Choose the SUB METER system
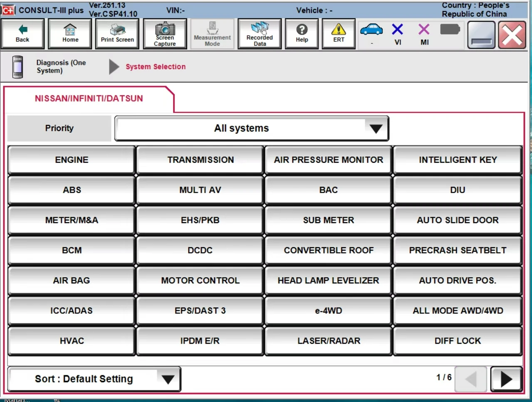The width and height of the screenshot is (532, 402). pyautogui.click(x=329, y=220)
